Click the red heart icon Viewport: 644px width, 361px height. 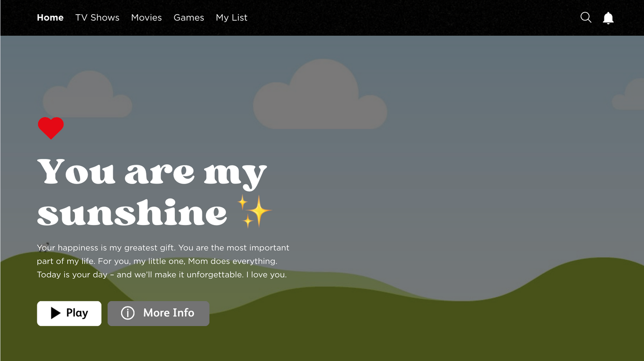(x=51, y=128)
